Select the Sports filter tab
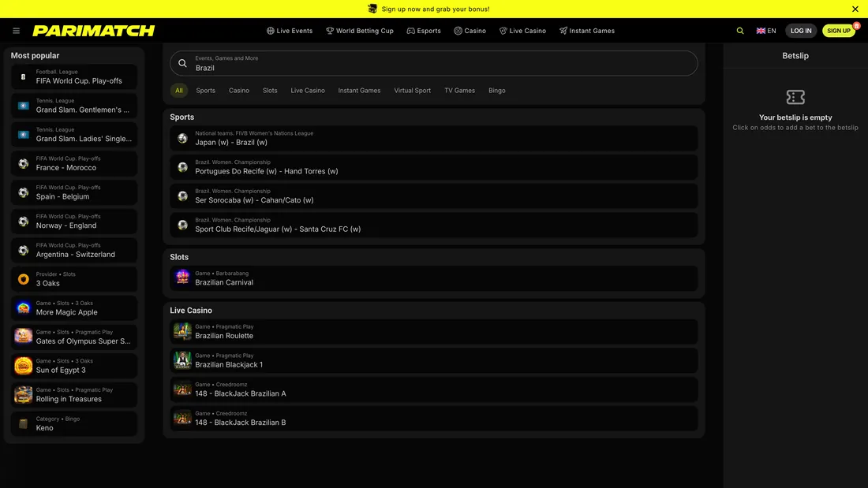The image size is (868, 488). pos(205,91)
